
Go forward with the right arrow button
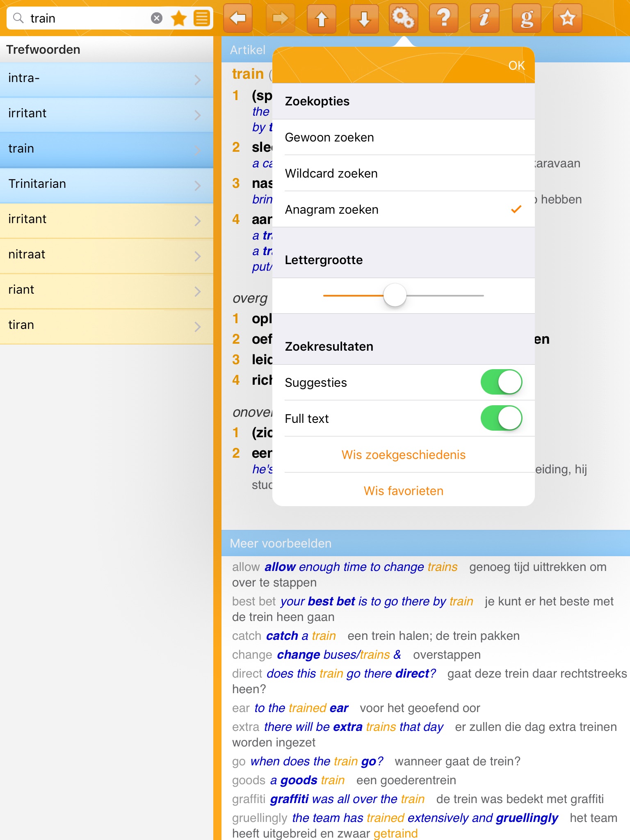click(x=281, y=18)
